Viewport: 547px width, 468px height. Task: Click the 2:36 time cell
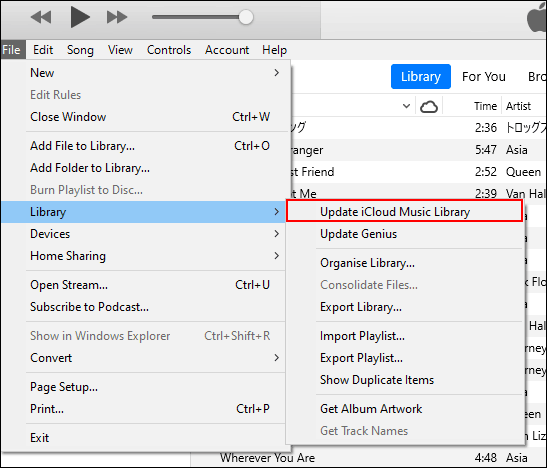pyautogui.click(x=486, y=128)
